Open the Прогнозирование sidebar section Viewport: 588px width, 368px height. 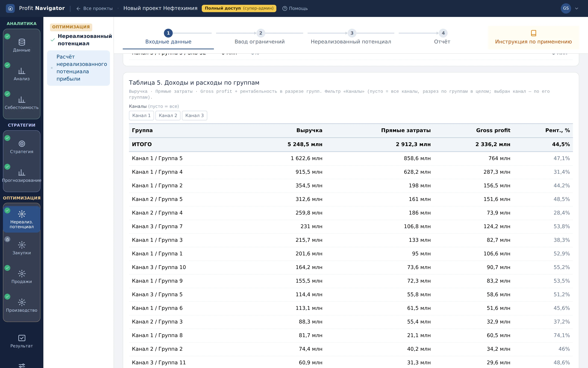[x=22, y=176]
